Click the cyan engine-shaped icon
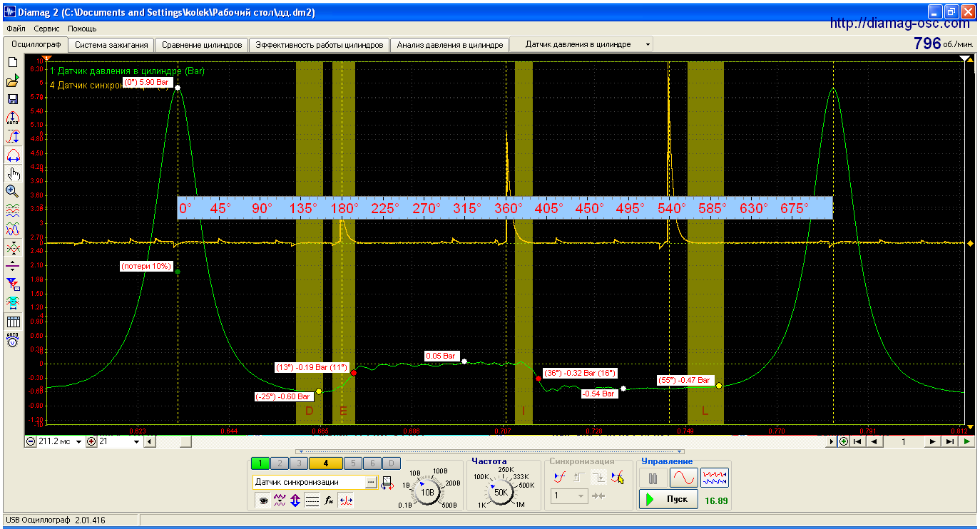Viewport: 980px width, 529px height. click(12, 303)
